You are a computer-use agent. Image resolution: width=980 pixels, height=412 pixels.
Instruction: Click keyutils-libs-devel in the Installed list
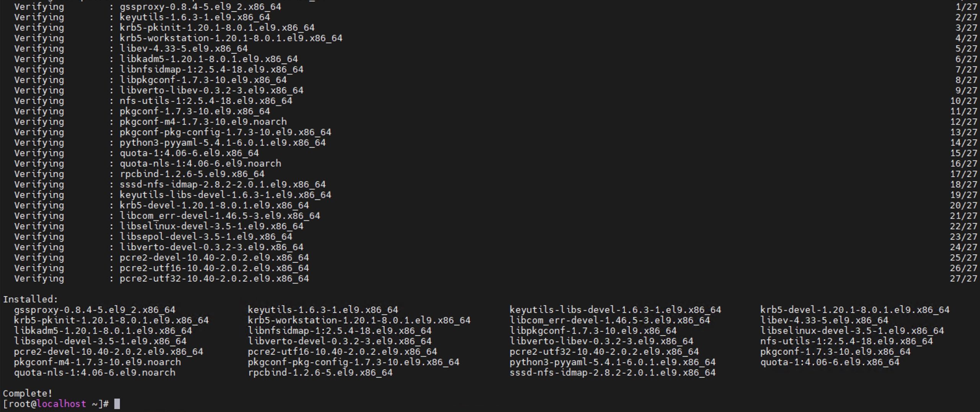(615, 310)
